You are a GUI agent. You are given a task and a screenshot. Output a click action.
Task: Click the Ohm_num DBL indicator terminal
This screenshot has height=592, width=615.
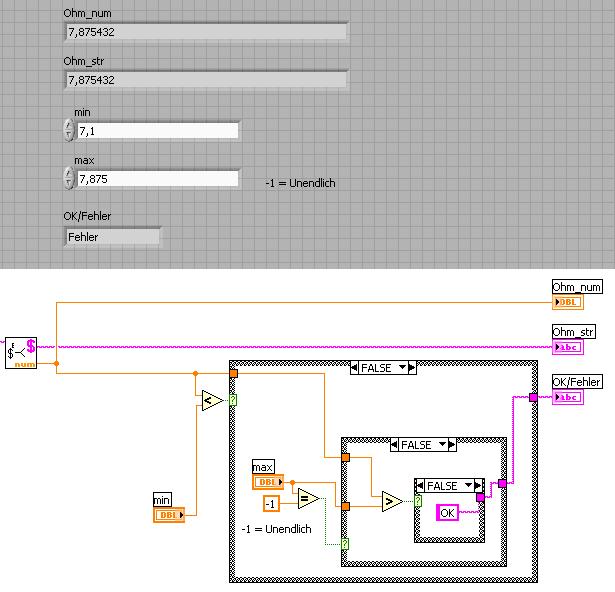[x=568, y=302]
